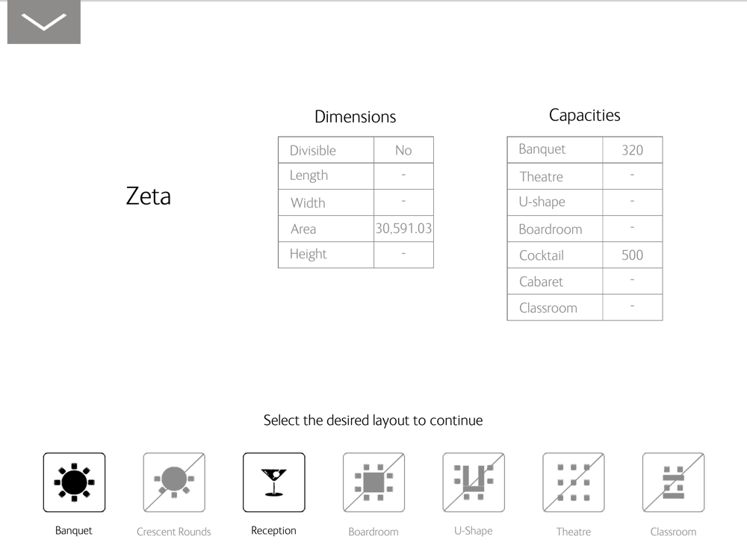
Task: Click the Theatre label under icons
Action: tap(573, 532)
